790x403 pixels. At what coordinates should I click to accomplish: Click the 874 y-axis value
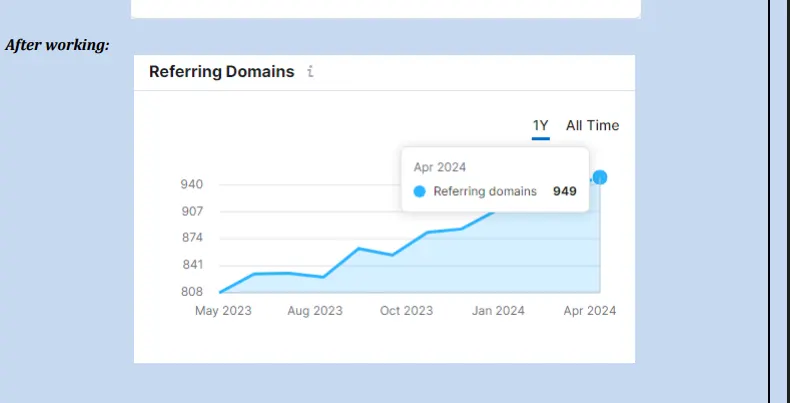(192, 238)
